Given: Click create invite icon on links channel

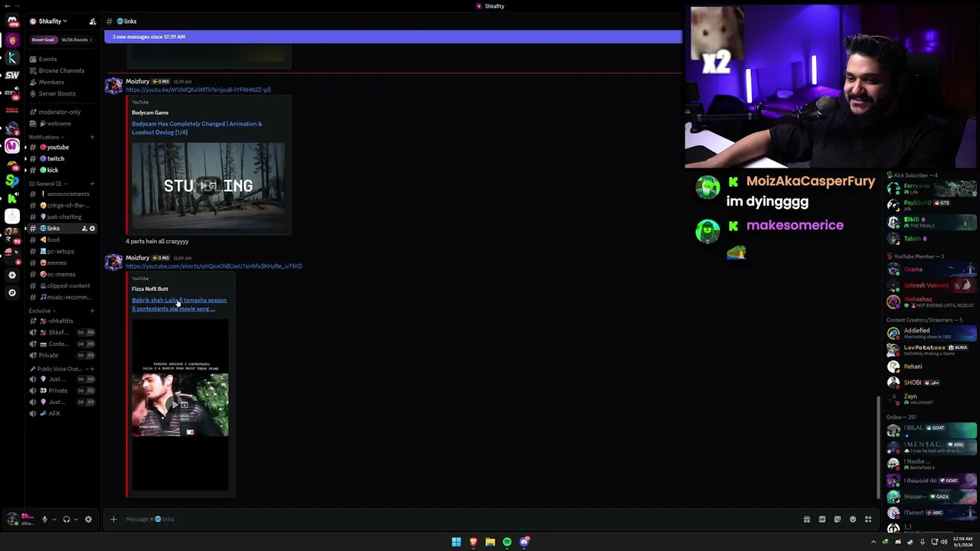Looking at the screenshot, I should (x=84, y=229).
